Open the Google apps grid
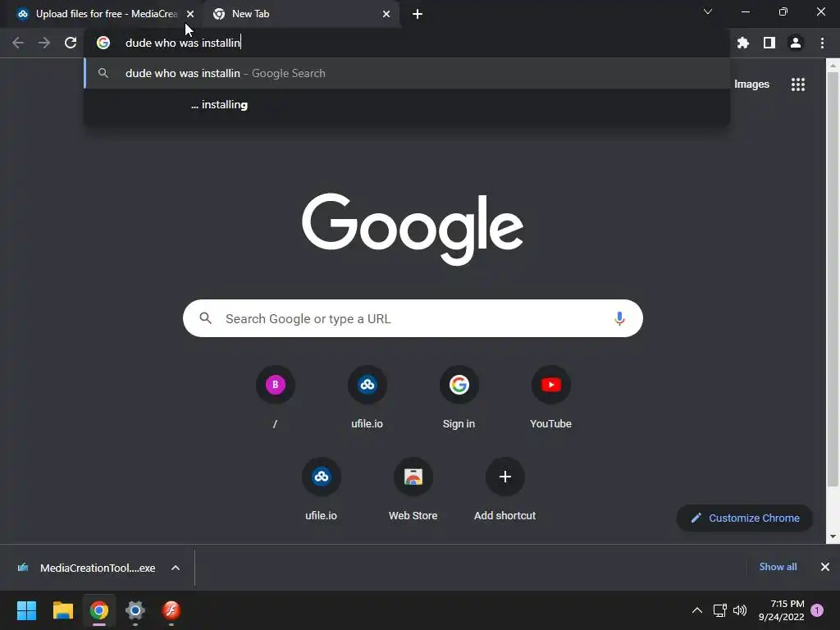The width and height of the screenshot is (840, 630). 797,84
